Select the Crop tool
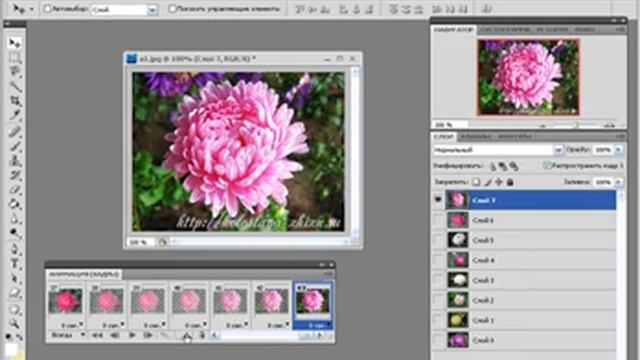This screenshot has height=360, width=640. pos(15,101)
